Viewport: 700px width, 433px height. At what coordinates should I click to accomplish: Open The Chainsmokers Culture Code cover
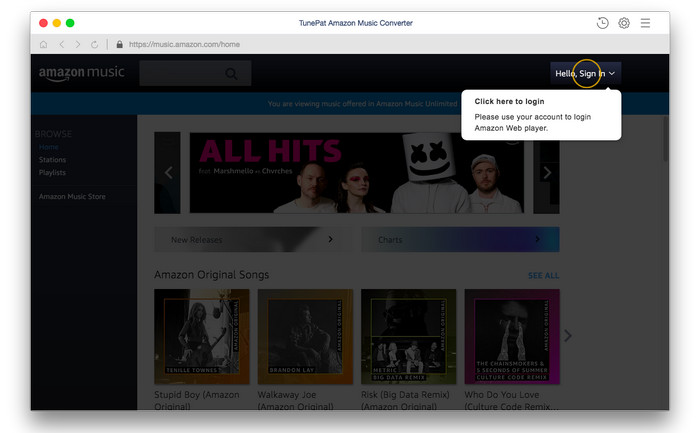[512, 337]
